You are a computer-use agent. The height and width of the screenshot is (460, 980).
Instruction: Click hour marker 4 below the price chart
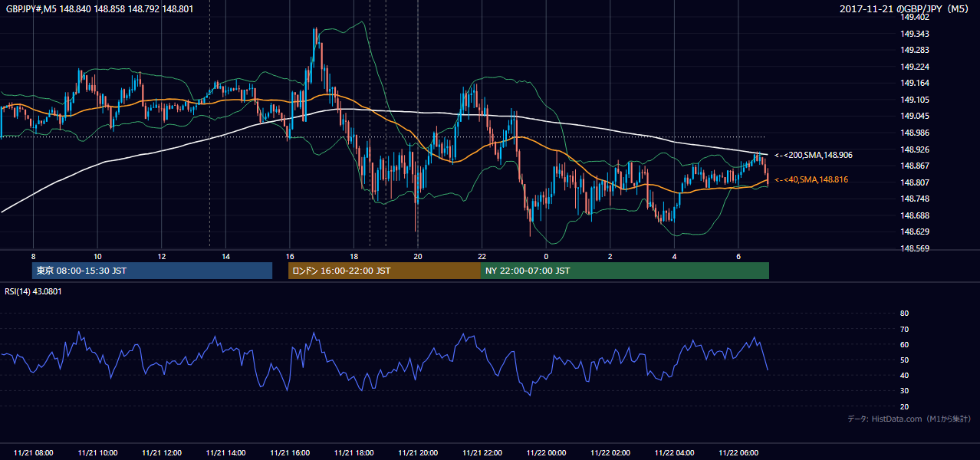[675, 256]
